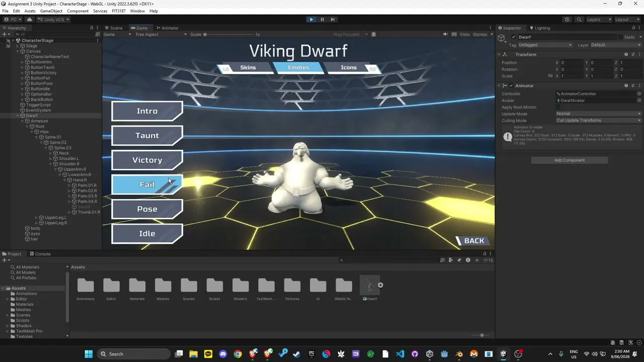This screenshot has width=644, height=362.
Task: Open the Culling Mode dropdown
Action: 599,121
